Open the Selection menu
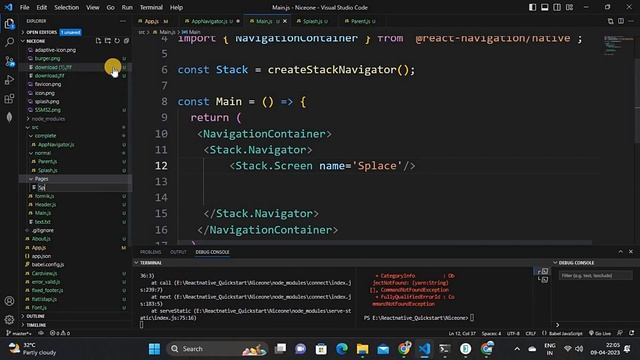This screenshot has height=360, width=640. pos(67,7)
